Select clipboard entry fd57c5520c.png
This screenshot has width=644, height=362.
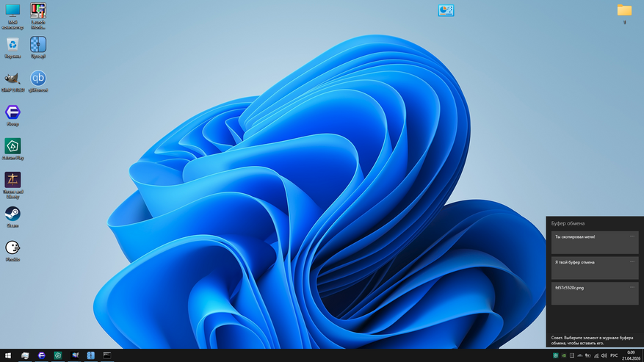tap(595, 294)
